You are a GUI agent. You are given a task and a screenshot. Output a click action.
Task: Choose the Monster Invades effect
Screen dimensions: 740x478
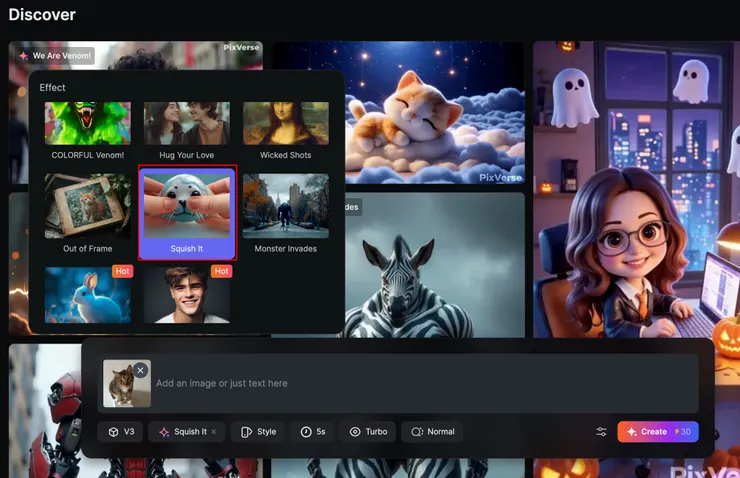[x=286, y=213]
